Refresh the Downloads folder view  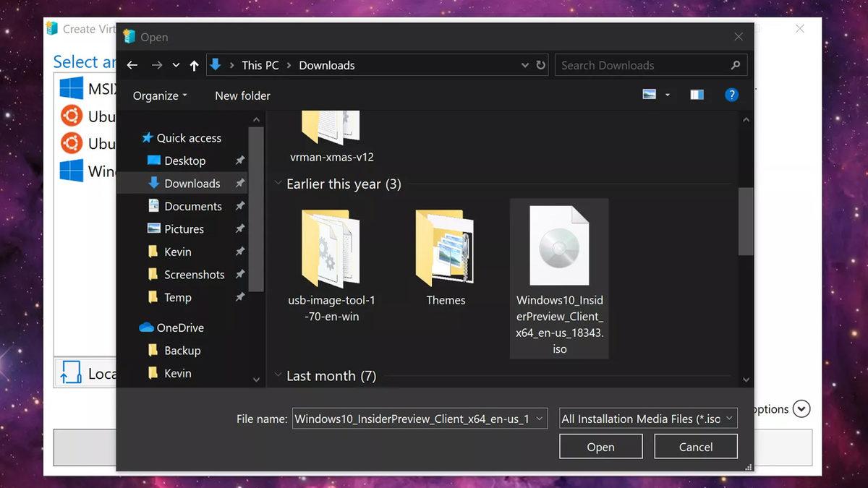pyautogui.click(x=541, y=65)
